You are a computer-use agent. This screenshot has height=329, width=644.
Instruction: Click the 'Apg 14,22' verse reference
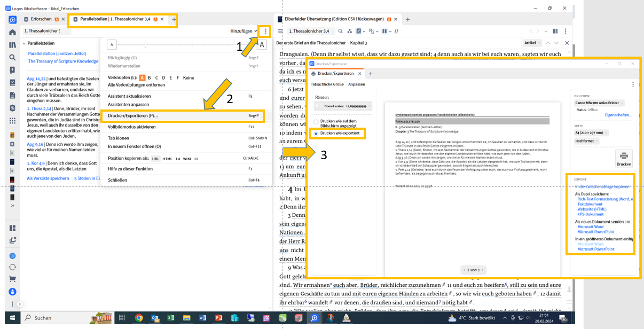36,79
